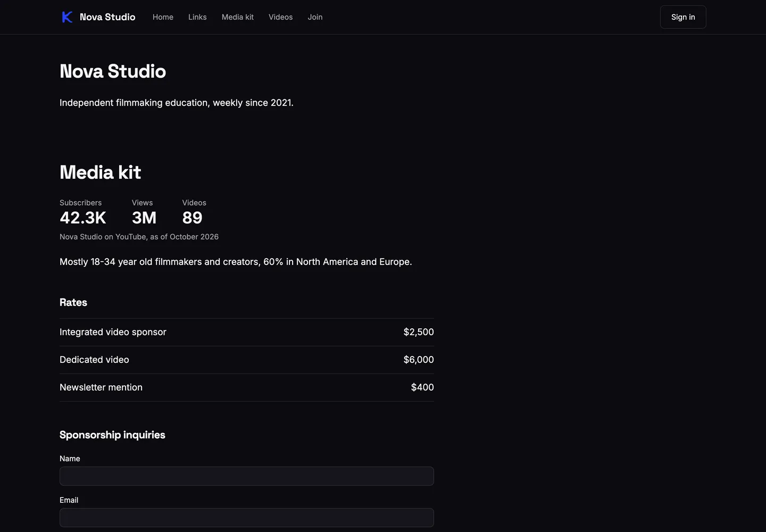The image size is (766, 532).
Task: Click the blue K logo icon
Action: (x=67, y=17)
